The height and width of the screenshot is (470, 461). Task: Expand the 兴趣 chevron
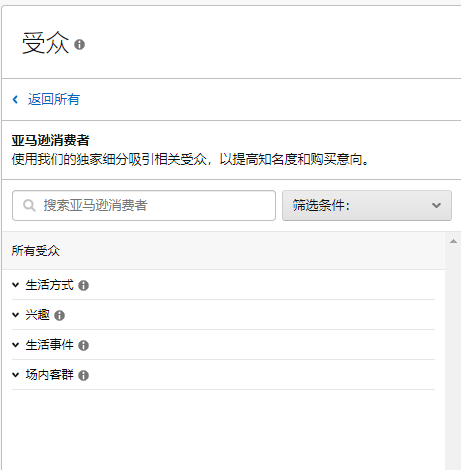click(15, 315)
